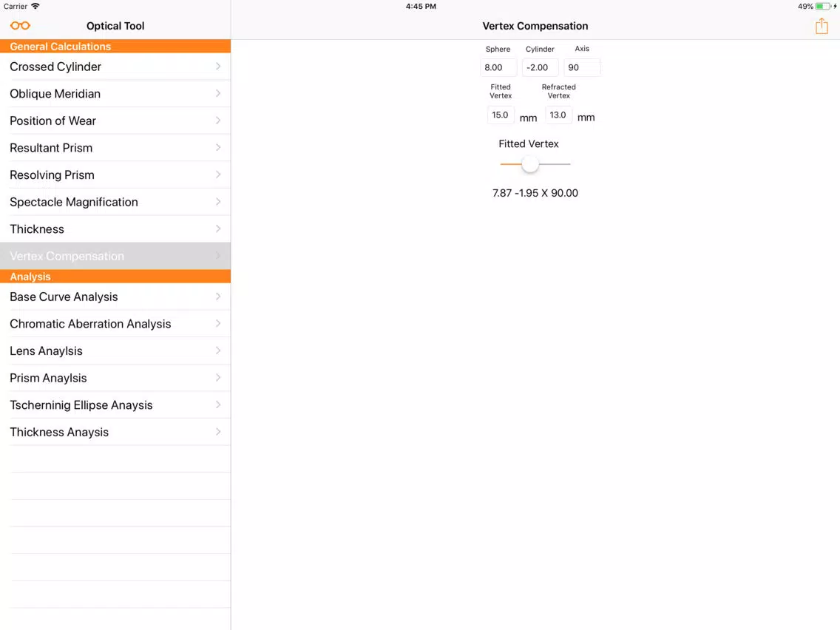Click the 4:45 PM clock

pyautogui.click(x=421, y=7)
